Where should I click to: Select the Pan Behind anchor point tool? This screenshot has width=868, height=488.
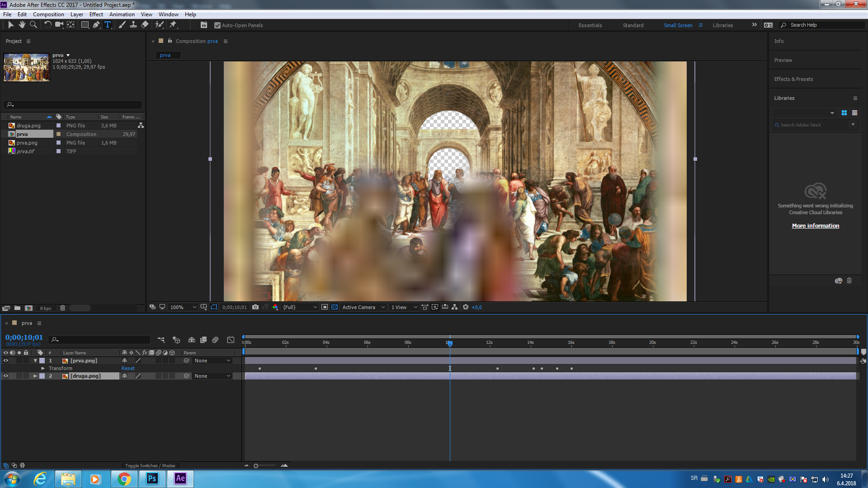[71, 25]
